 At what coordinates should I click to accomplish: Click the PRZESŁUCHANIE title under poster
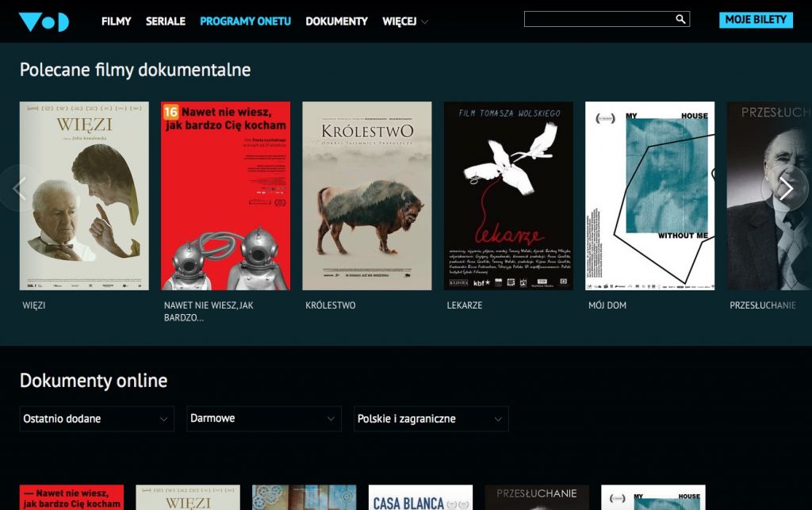[763, 305]
